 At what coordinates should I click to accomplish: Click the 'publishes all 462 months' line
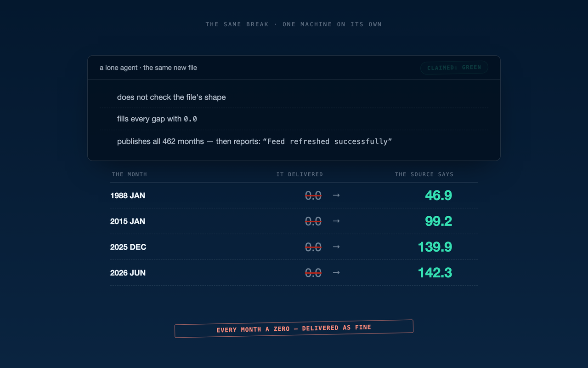click(254, 141)
